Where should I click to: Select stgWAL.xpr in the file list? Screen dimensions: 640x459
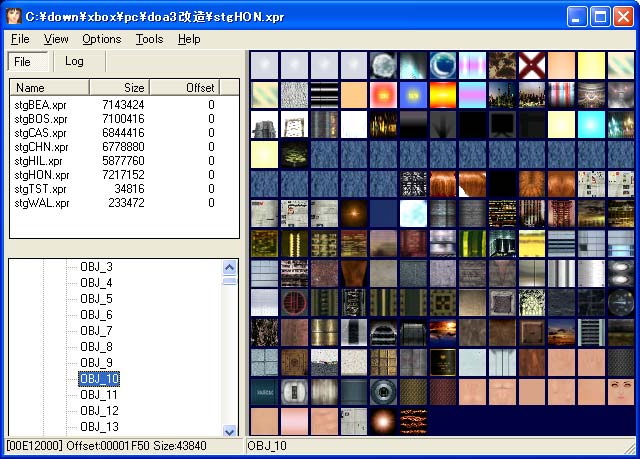pyautogui.click(x=42, y=203)
